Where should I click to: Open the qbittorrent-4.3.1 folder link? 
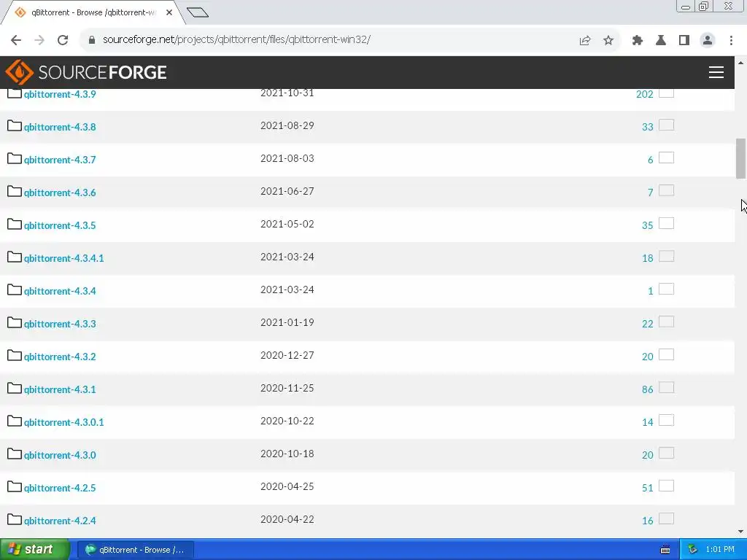tap(60, 389)
